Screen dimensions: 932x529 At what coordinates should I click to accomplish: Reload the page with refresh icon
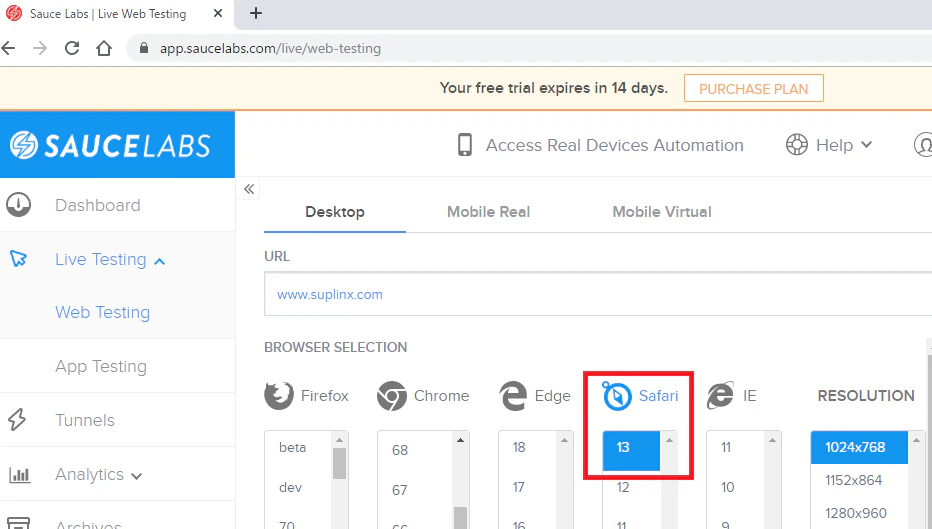pyautogui.click(x=72, y=48)
